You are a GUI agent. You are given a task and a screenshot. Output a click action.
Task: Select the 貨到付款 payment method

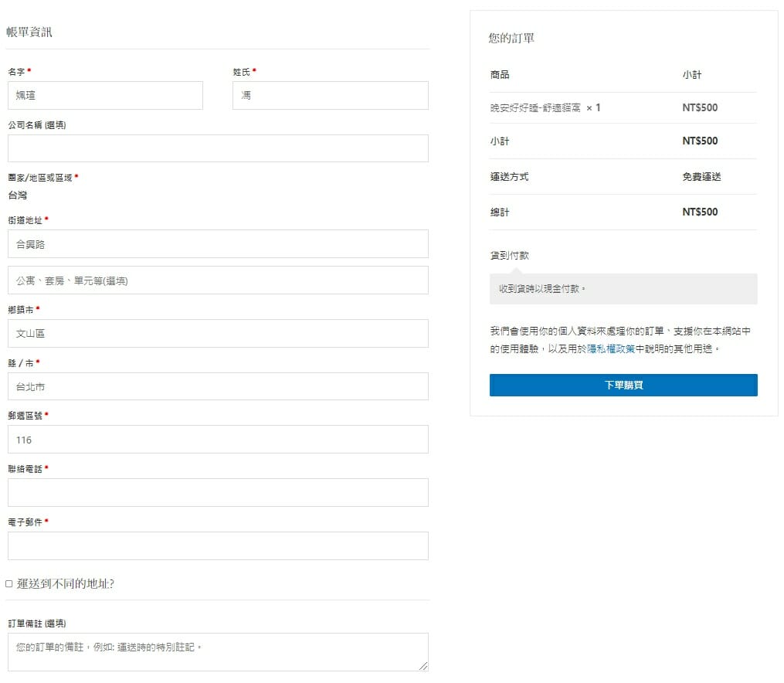click(510, 256)
